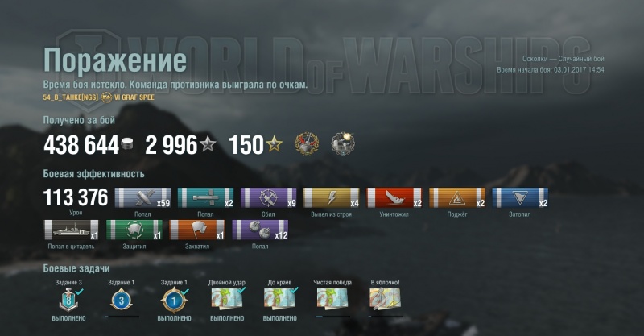This screenshot has height=336, width=644.
Task: Open the first achievement medal after free XP
Action: (x=307, y=143)
